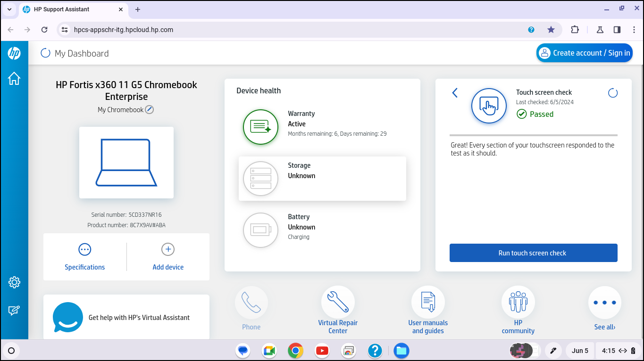Click Run touch screen check button

click(533, 253)
